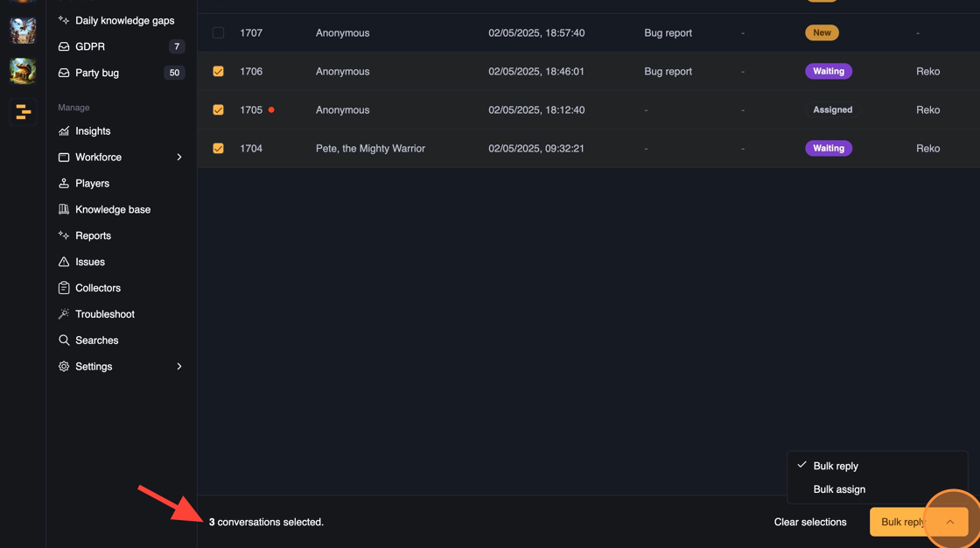The width and height of the screenshot is (980, 548).
Task: Expand the Settings submenu chevron
Action: click(x=179, y=367)
